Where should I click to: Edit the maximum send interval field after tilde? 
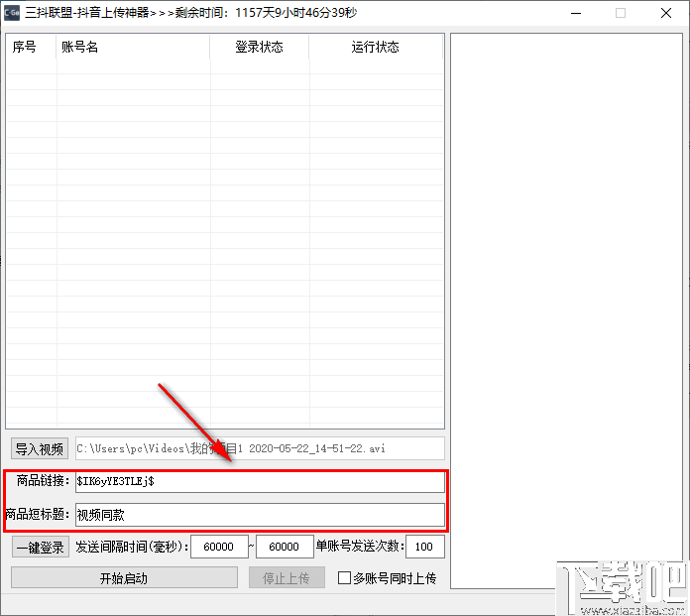pyautogui.click(x=285, y=547)
